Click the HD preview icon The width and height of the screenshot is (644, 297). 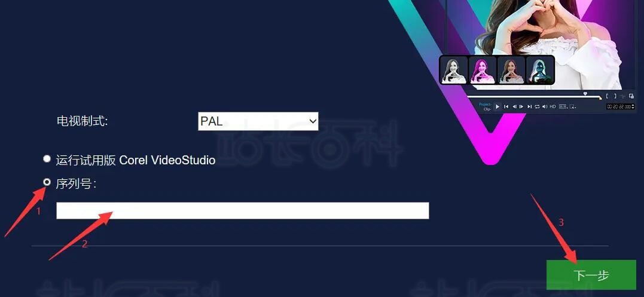pyautogui.click(x=553, y=106)
